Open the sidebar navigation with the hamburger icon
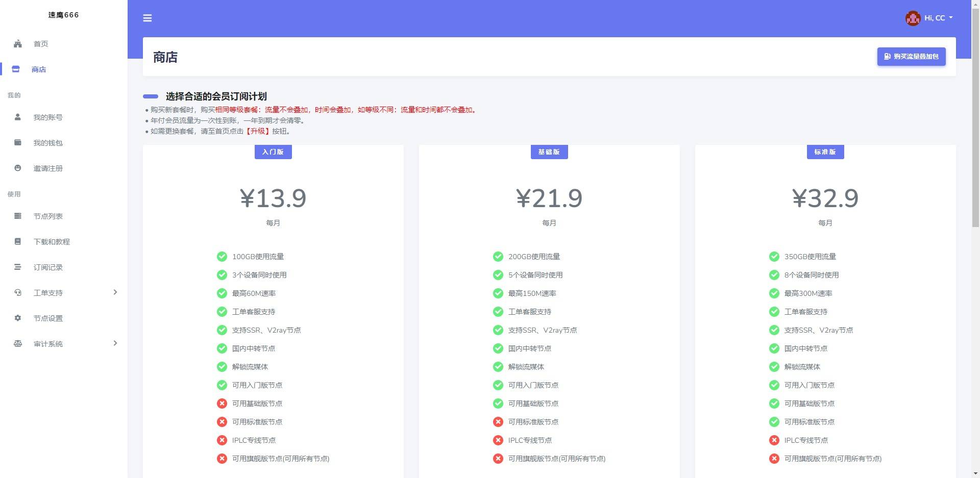The height and width of the screenshot is (478, 980). (148, 18)
